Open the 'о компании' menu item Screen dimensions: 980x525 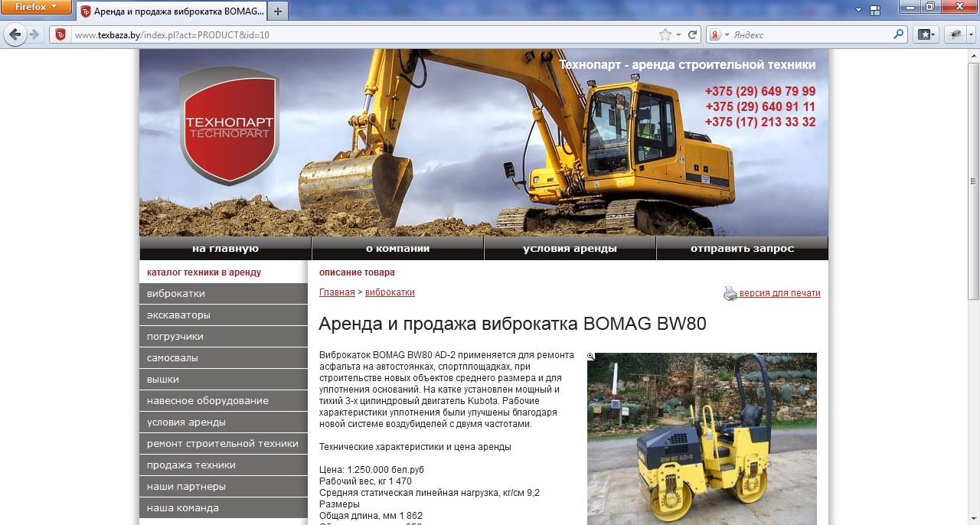(x=397, y=249)
